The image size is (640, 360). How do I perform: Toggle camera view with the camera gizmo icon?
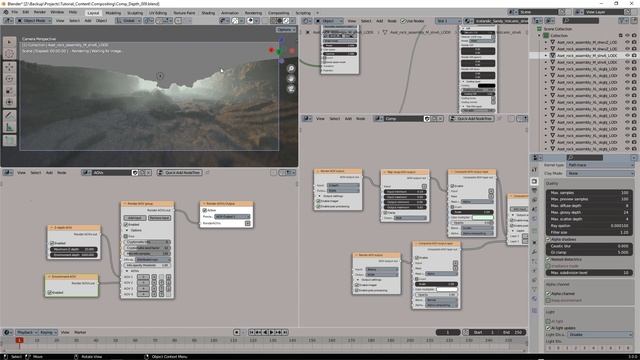click(x=291, y=89)
